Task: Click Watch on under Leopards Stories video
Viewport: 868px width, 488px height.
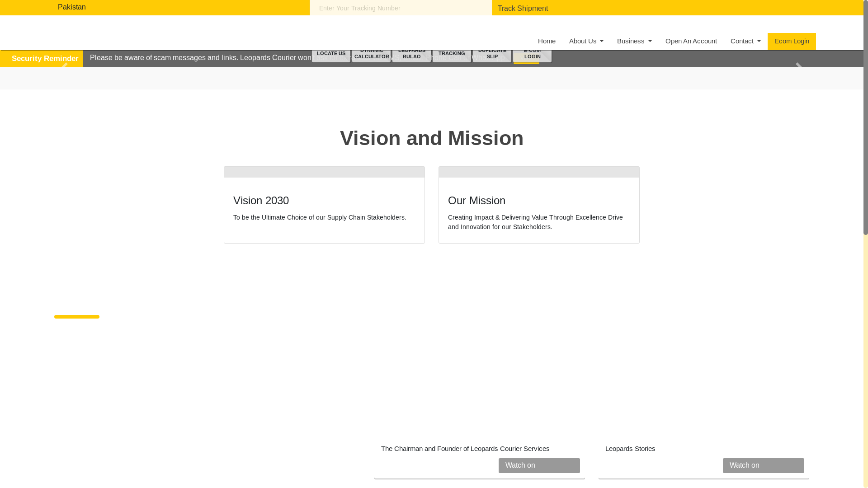Action: pyautogui.click(x=763, y=465)
